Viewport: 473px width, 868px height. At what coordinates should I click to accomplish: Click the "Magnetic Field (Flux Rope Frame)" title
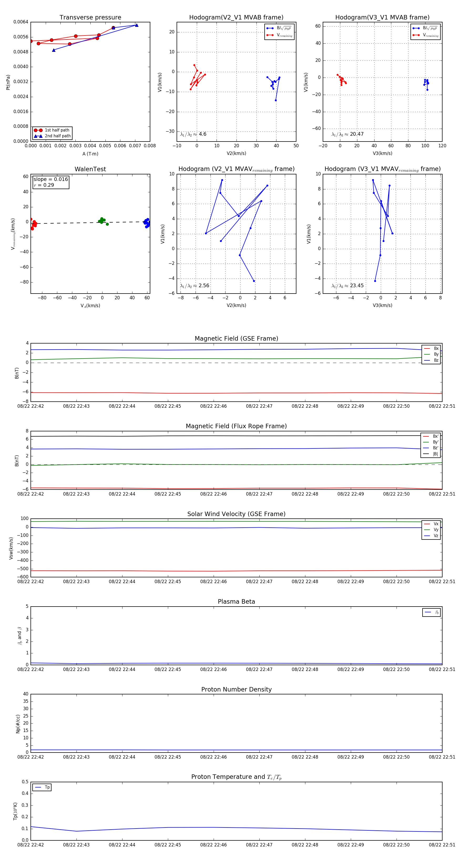(x=236, y=426)
